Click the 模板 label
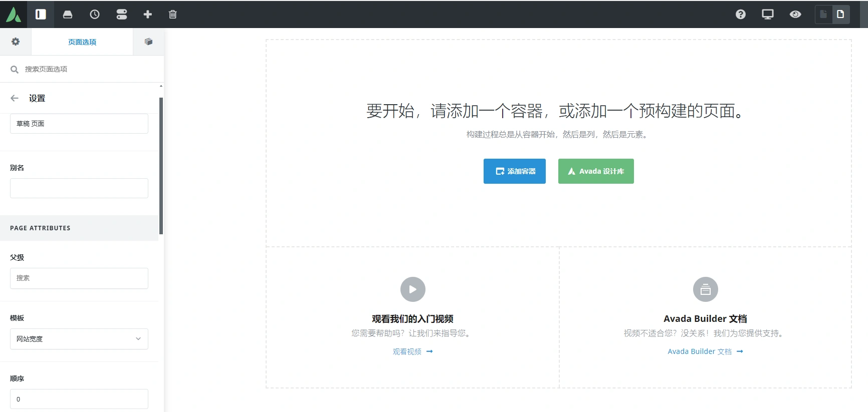 tap(17, 318)
